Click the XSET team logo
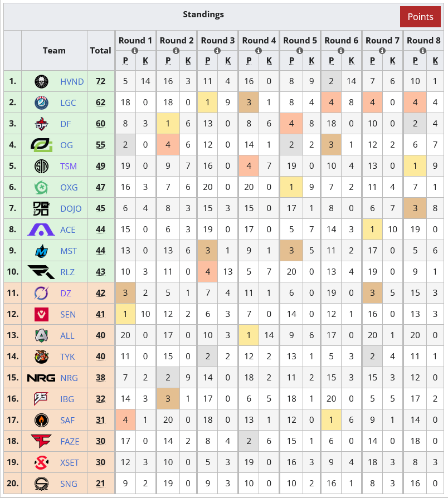The width and height of the screenshot is (448, 498). click(42, 463)
